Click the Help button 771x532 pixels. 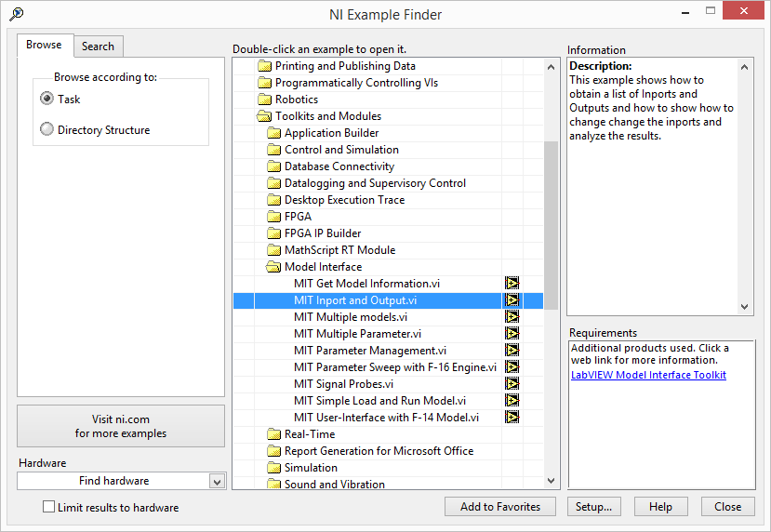click(x=660, y=507)
